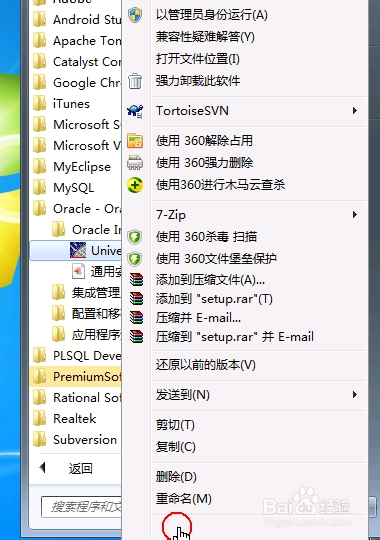The image size is (380, 540).
Task: Click the green 360 trojan scan icon
Action: click(x=135, y=185)
